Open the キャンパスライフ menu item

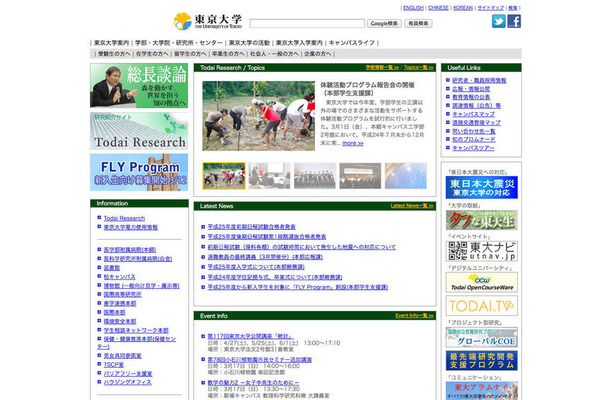click(x=352, y=43)
